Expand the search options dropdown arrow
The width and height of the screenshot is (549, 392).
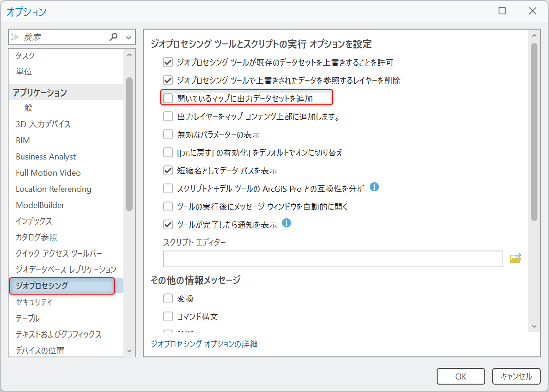tap(128, 37)
